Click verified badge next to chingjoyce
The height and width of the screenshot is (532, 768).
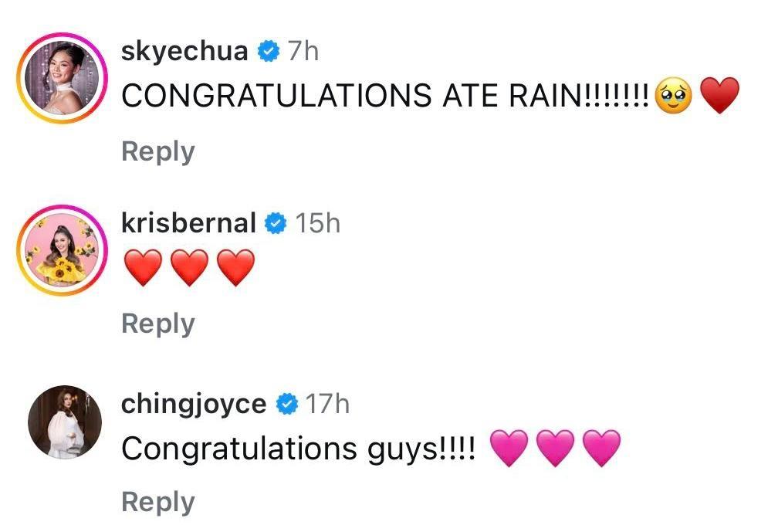(x=286, y=403)
